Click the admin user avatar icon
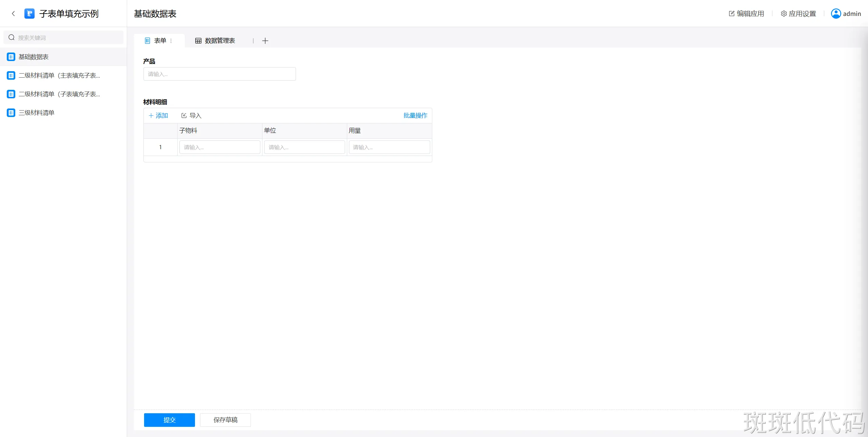This screenshot has width=868, height=437. click(836, 14)
